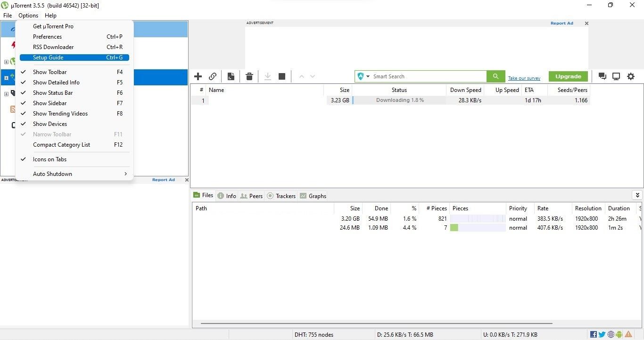Toggle the Show Trending Videos option
This screenshot has width=644, height=340.
point(74,114)
